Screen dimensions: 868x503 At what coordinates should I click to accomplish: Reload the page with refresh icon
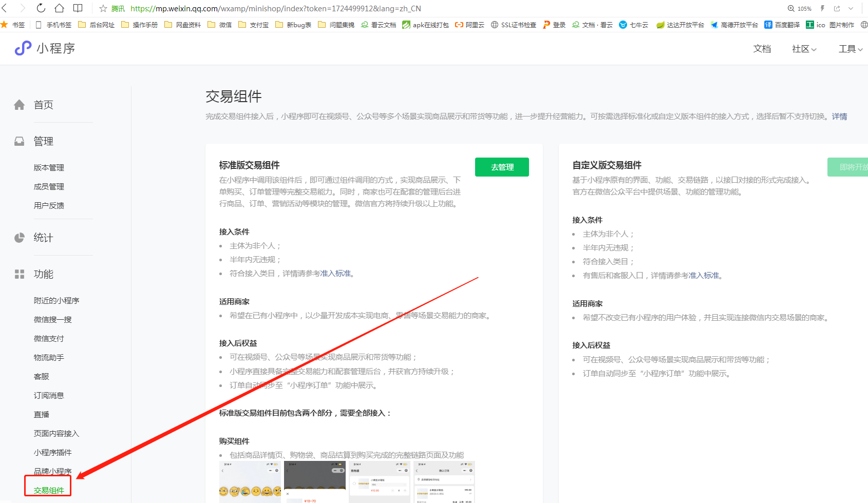41,8
